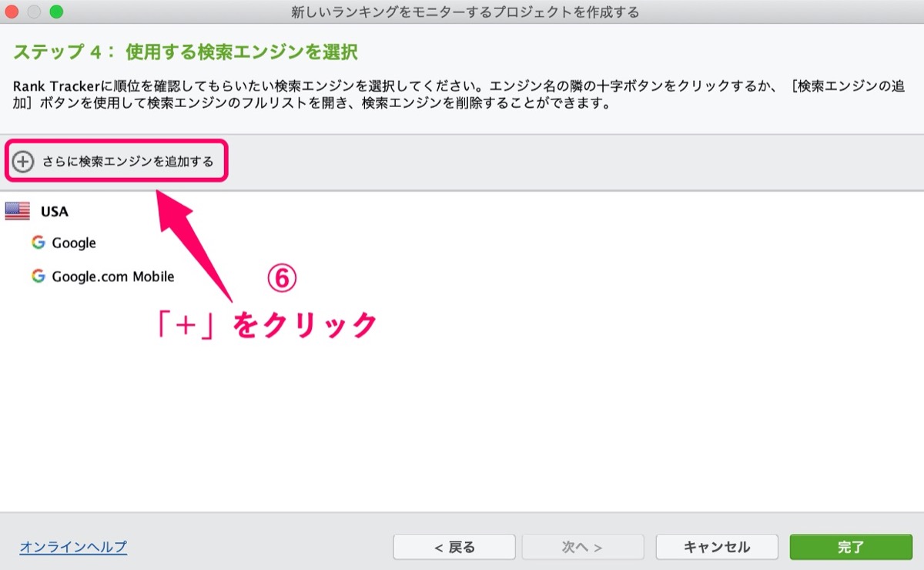This screenshot has width=924, height=570.
Task: Select the USA flag icon
Action: (17, 211)
